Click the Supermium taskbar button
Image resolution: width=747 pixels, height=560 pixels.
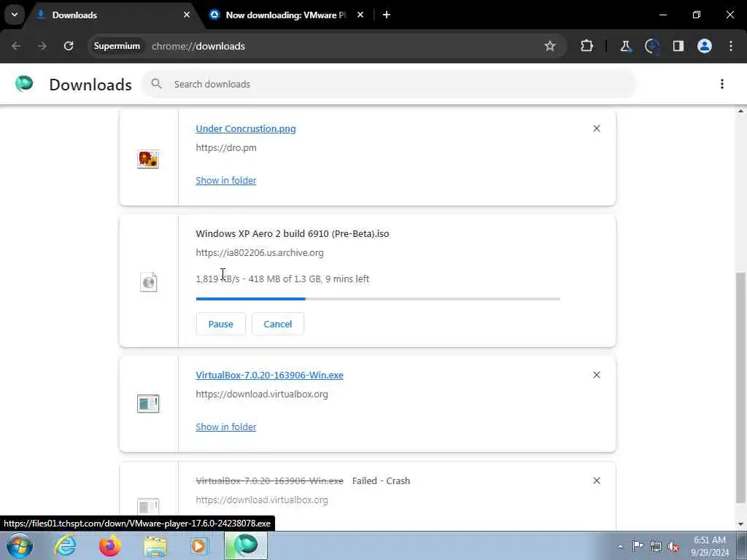pyautogui.click(x=246, y=545)
